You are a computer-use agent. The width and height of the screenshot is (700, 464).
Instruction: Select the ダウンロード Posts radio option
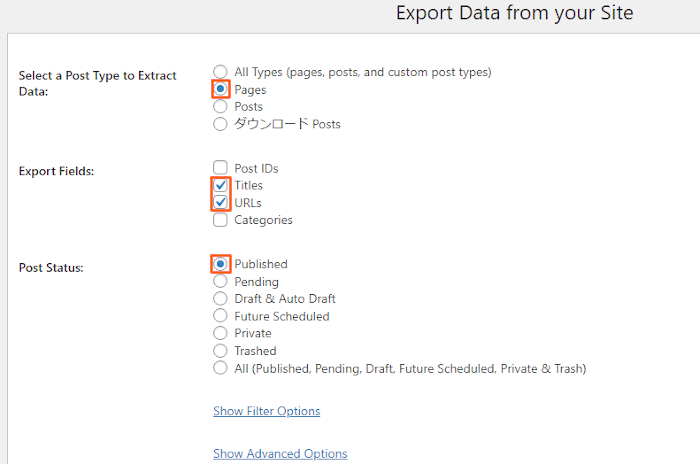(220, 124)
